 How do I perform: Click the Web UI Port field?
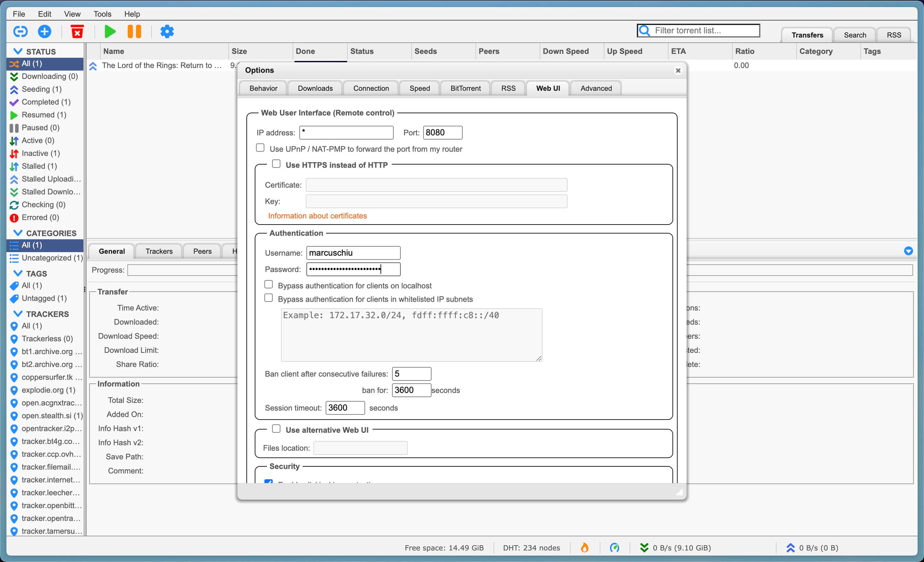(442, 133)
